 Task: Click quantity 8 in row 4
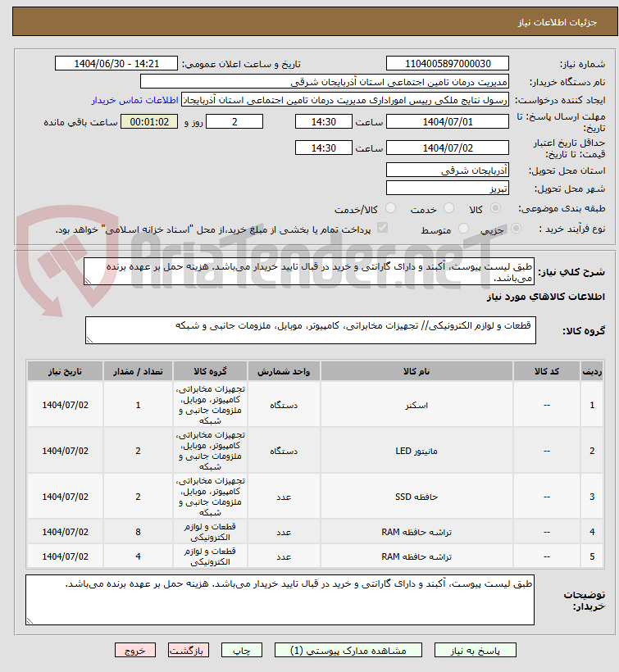[138, 532]
